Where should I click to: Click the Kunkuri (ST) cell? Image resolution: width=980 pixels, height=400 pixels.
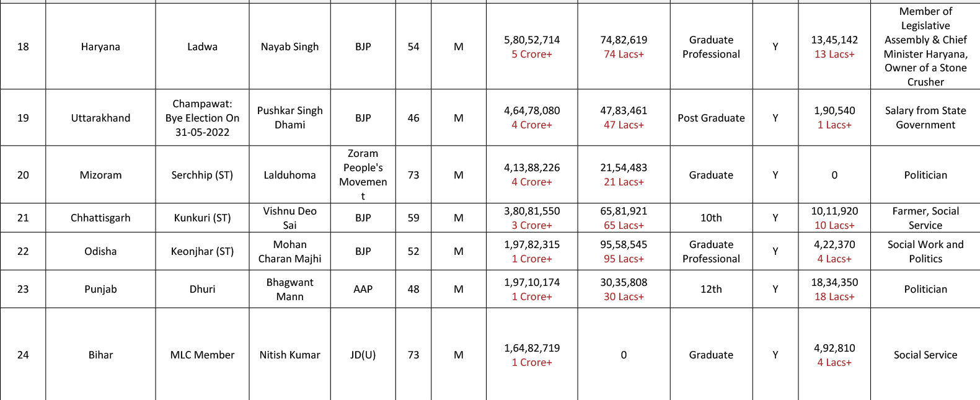pyautogui.click(x=202, y=218)
